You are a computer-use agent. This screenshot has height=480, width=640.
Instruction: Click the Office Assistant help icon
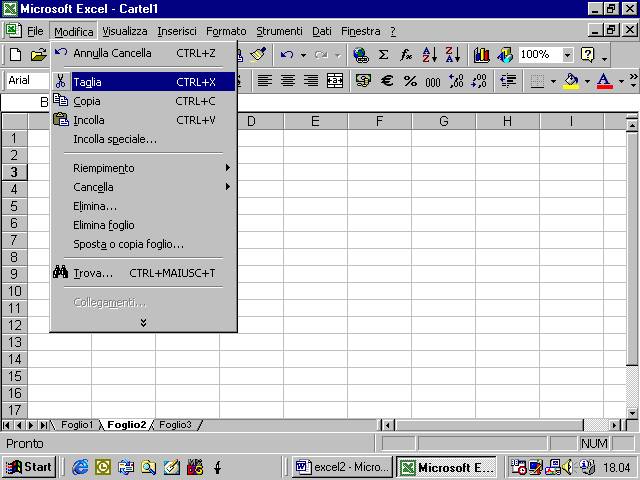click(x=587, y=54)
